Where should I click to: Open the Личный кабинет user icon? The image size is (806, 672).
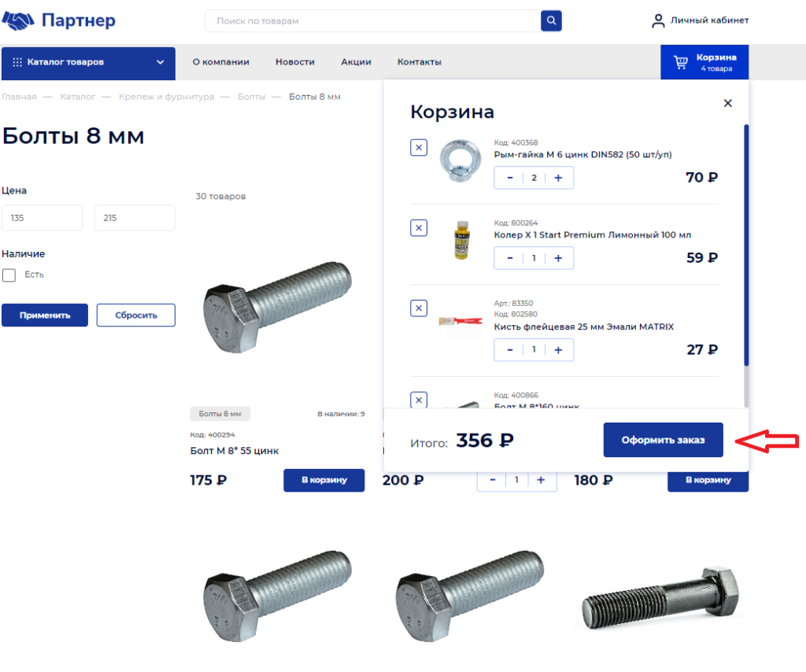pos(658,20)
